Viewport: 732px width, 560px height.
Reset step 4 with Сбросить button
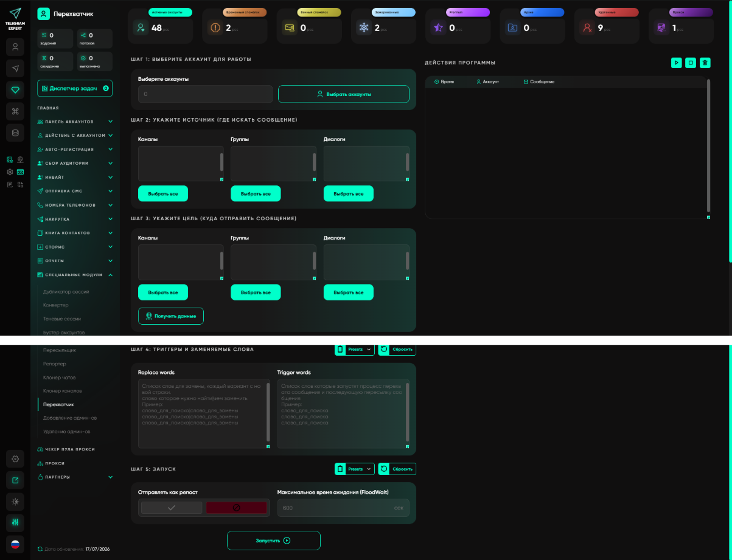pyautogui.click(x=397, y=350)
